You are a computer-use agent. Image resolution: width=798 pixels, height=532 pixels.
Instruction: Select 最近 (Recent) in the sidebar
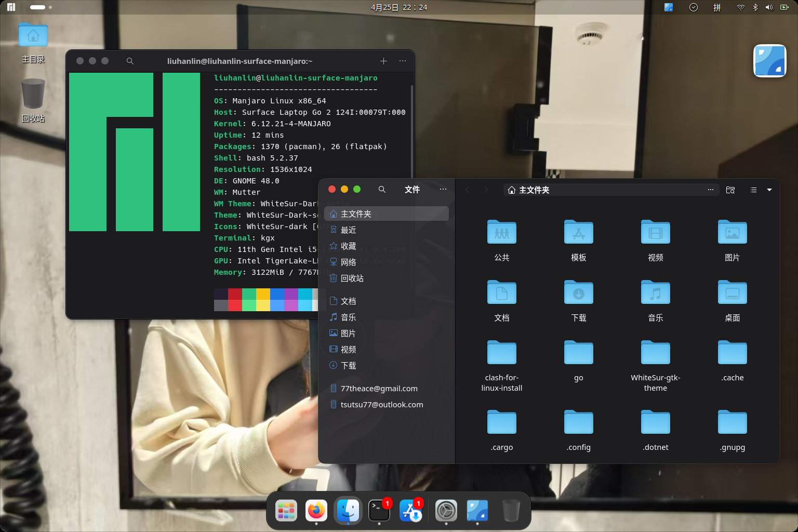point(348,230)
